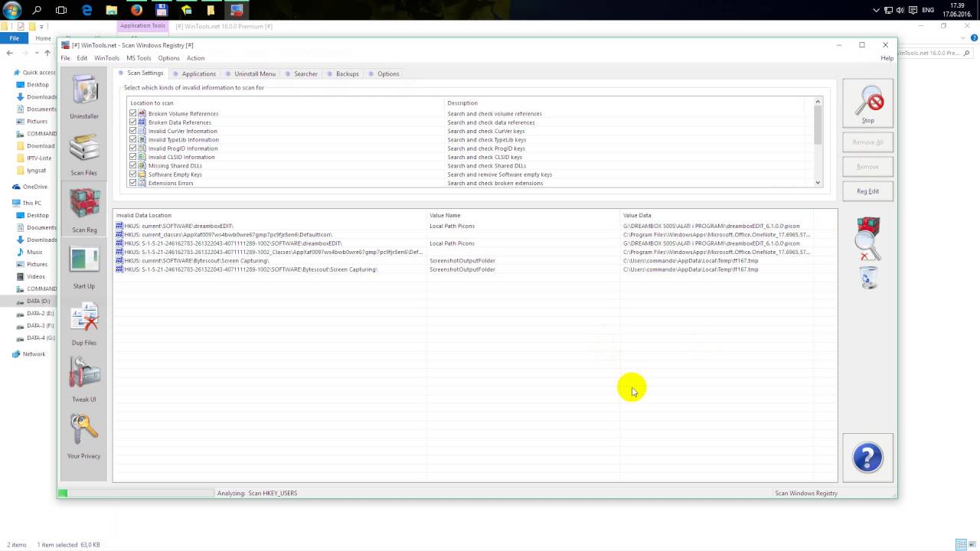980x551 pixels.
Task: Click the recycle bin icon on right panel
Action: click(869, 278)
